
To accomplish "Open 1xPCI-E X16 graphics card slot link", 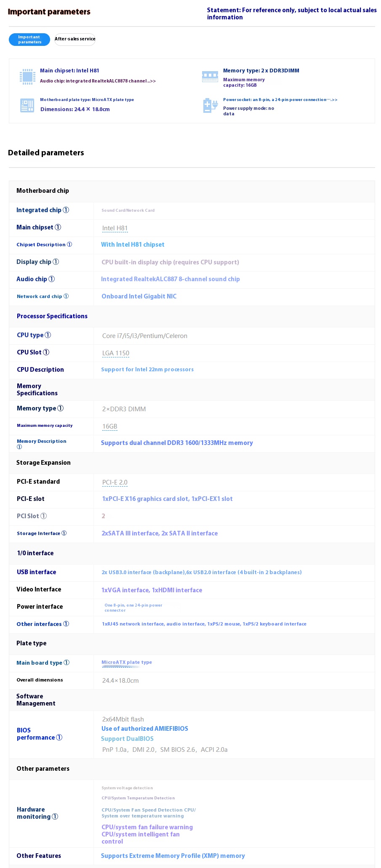I will (x=167, y=499).
